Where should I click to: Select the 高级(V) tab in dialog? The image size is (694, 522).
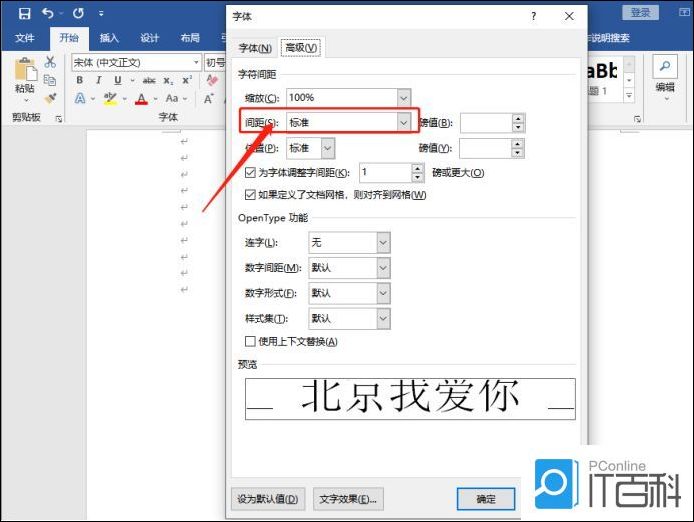point(301,47)
